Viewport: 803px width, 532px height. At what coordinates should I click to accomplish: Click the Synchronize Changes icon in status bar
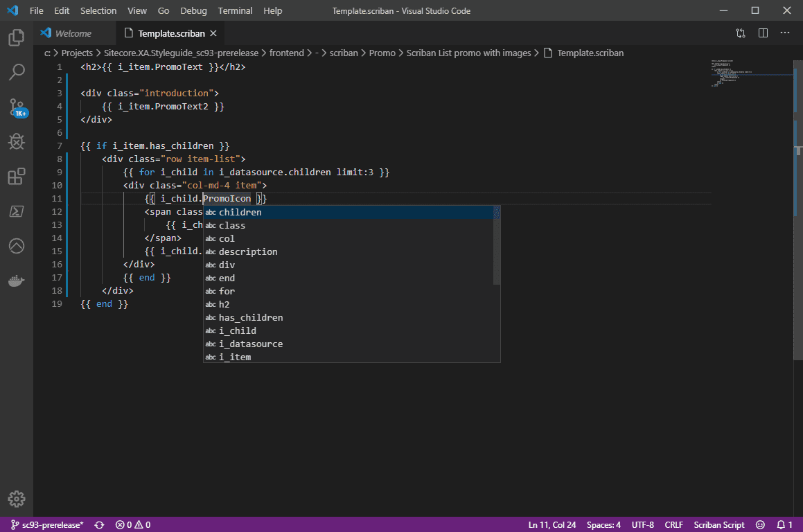pyautogui.click(x=99, y=525)
